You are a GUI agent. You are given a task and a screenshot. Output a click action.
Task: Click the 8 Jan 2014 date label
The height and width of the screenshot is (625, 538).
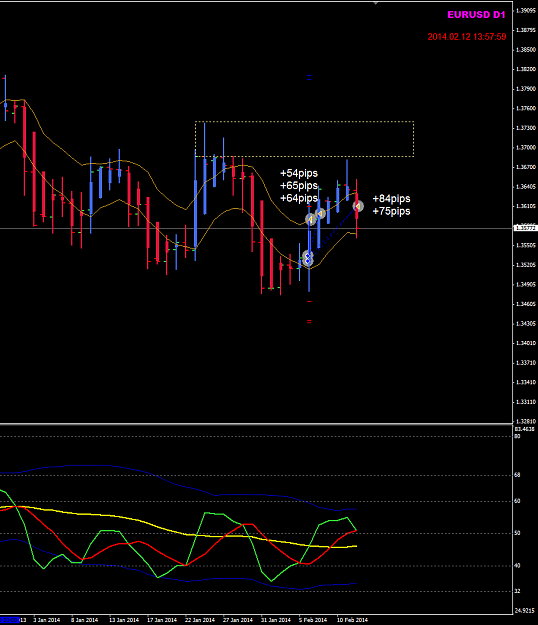[x=84, y=620]
